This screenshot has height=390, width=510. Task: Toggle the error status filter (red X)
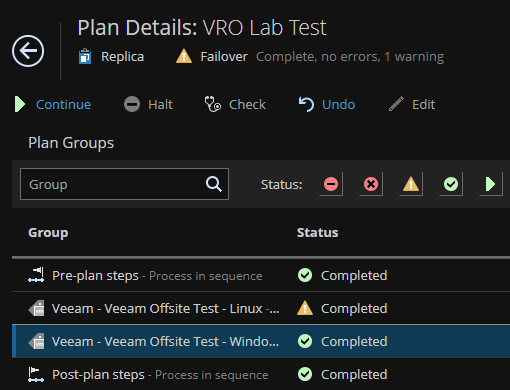pyautogui.click(x=371, y=184)
